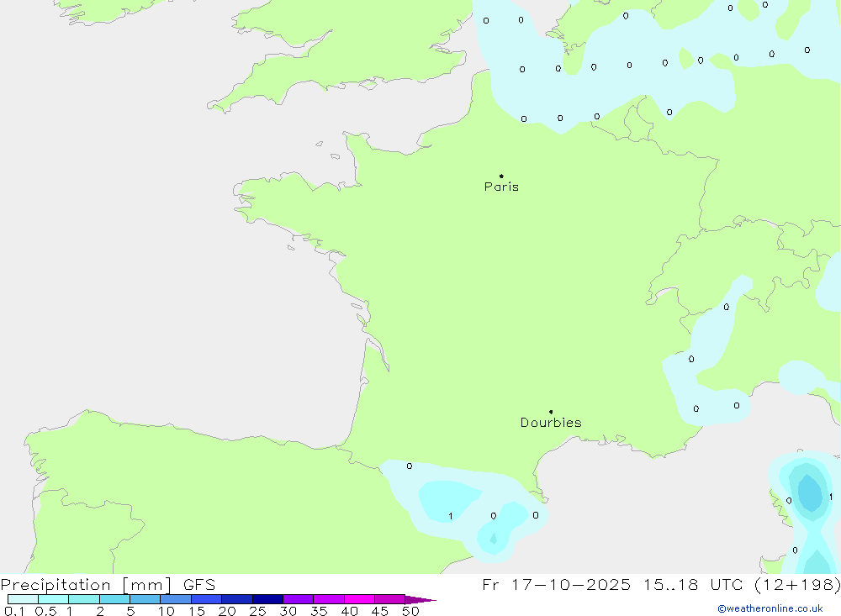Click the '50' legend scale value
Screen dimensions: 841x616
(x=411, y=611)
